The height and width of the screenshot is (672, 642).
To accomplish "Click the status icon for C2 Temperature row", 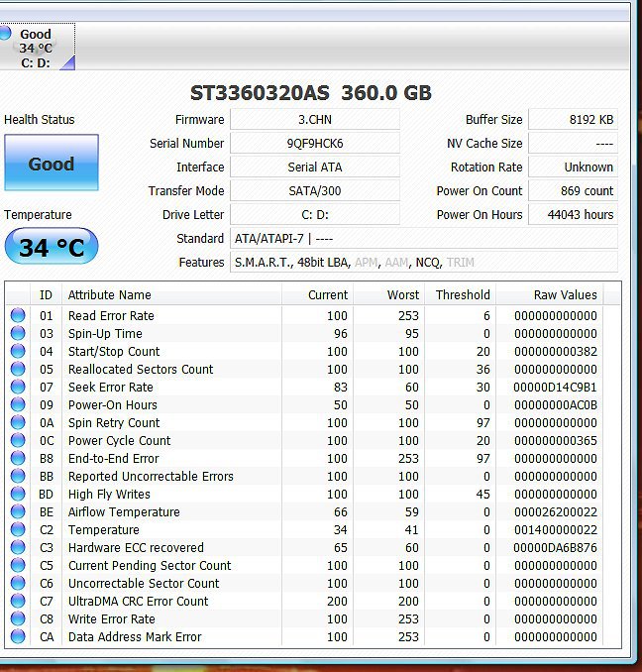I will click(x=18, y=529).
